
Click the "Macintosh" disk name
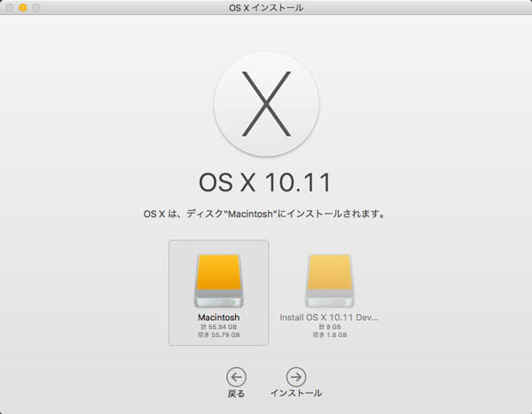[x=218, y=316]
